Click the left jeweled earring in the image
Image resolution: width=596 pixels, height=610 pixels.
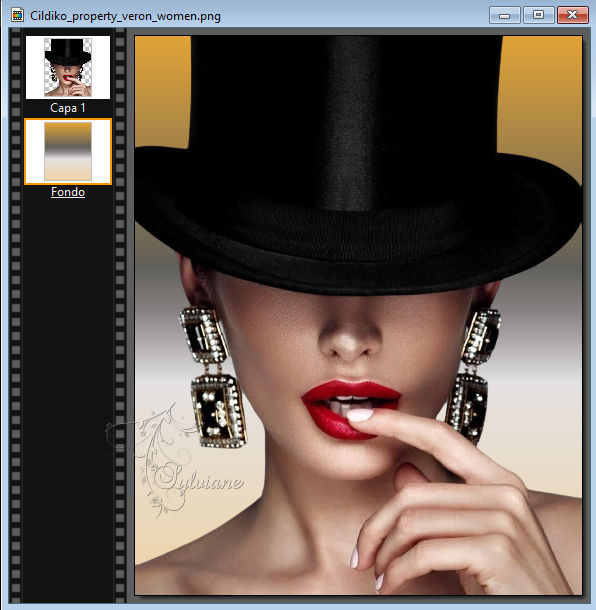coord(214,377)
